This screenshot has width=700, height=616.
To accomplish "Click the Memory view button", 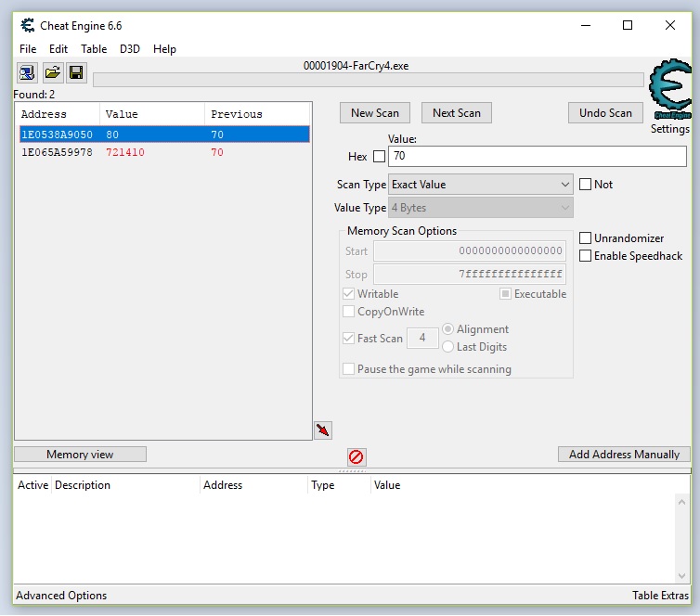I will click(80, 455).
